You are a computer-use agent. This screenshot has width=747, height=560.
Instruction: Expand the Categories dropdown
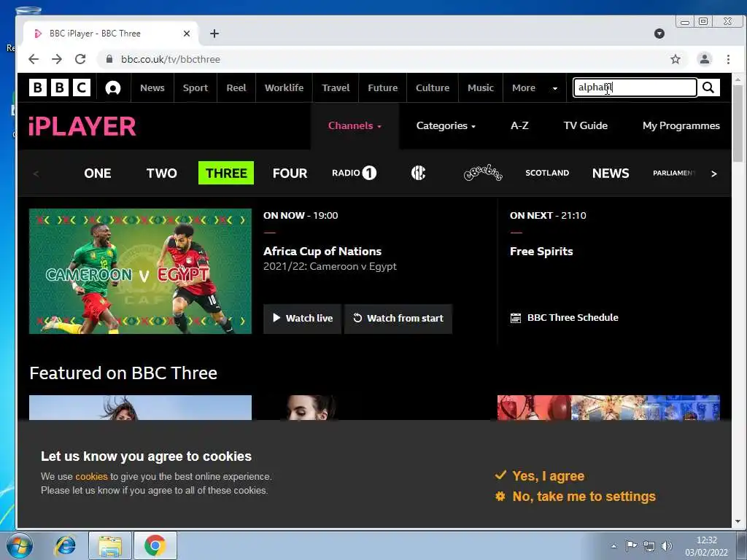tap(446, 125)
